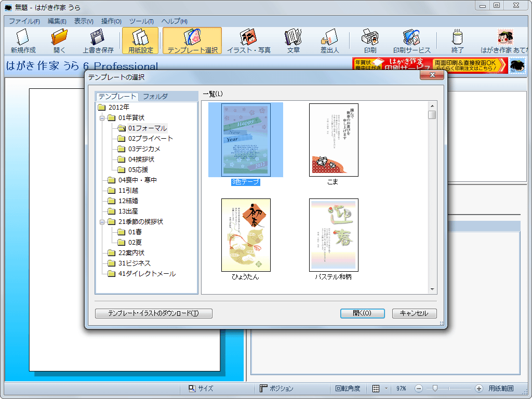Select the 02夏 folder
The height and width of the screenshot is (399, 532).
coord(129,243)
